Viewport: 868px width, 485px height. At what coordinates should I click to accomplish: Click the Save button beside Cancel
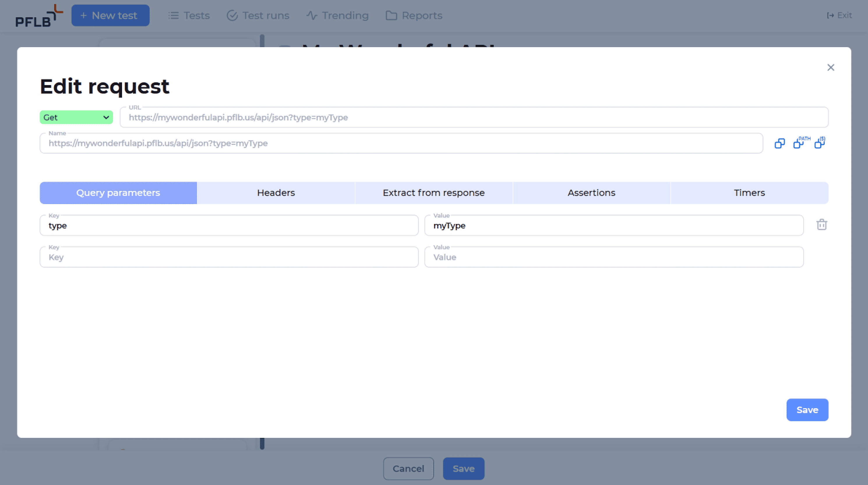[x=464, y=468]
